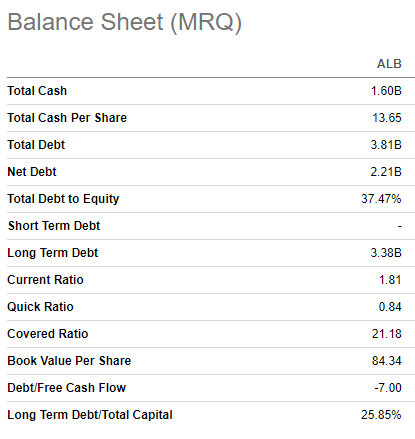Click the Quick Ratio label
The image size is (415, 439).
[40, 307]
